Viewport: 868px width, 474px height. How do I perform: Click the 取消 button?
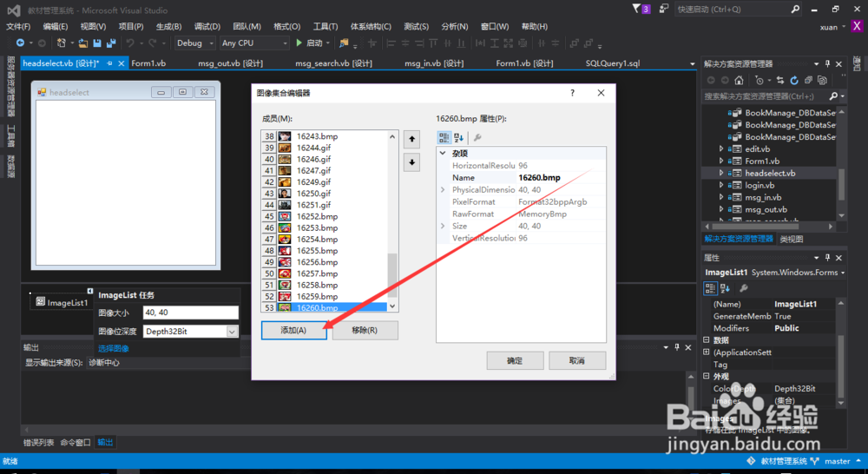[x=577, y=360]
